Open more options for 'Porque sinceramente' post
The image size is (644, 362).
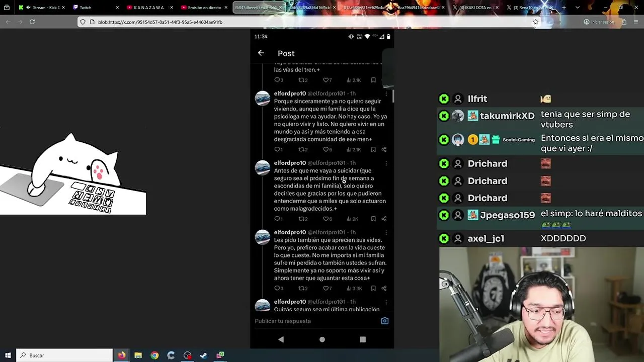386,94
